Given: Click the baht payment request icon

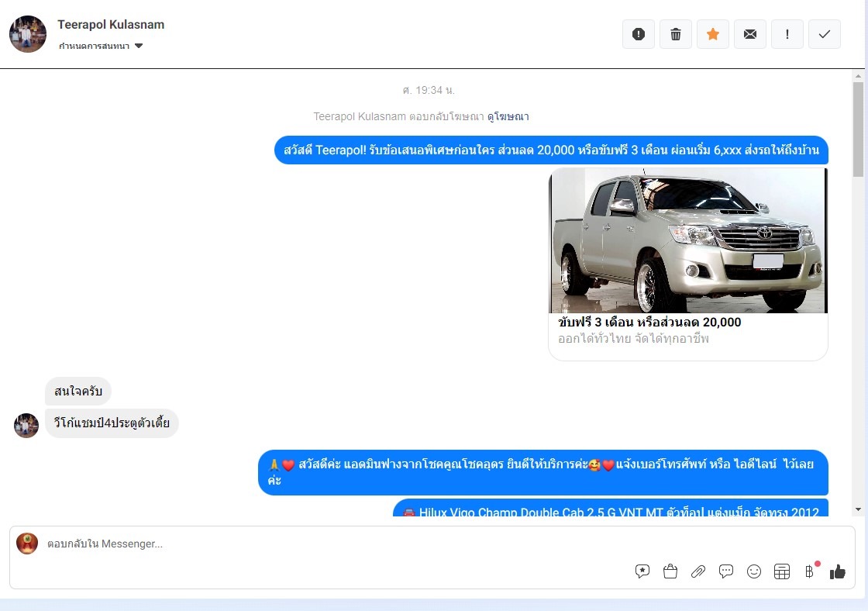Looking at the screenshot, I should [810, 571].
